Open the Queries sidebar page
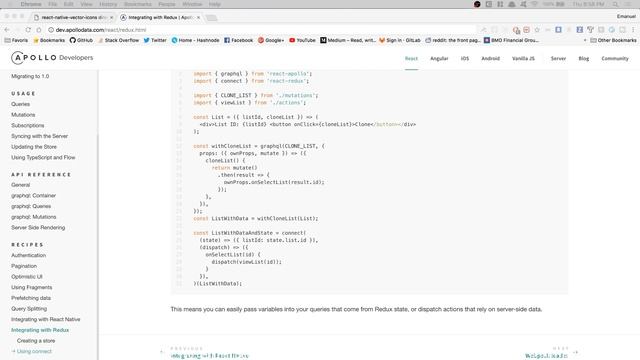The height and width of the screenshot is (360, 640). coord(20,104)
